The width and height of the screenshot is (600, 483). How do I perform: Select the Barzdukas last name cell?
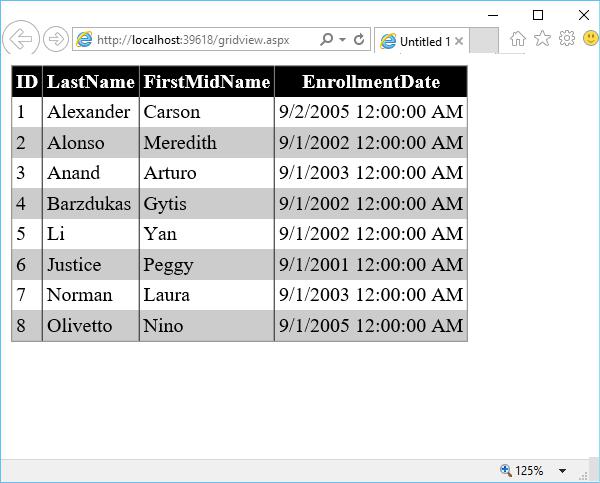pyautogui.click(x=89, y=204)
